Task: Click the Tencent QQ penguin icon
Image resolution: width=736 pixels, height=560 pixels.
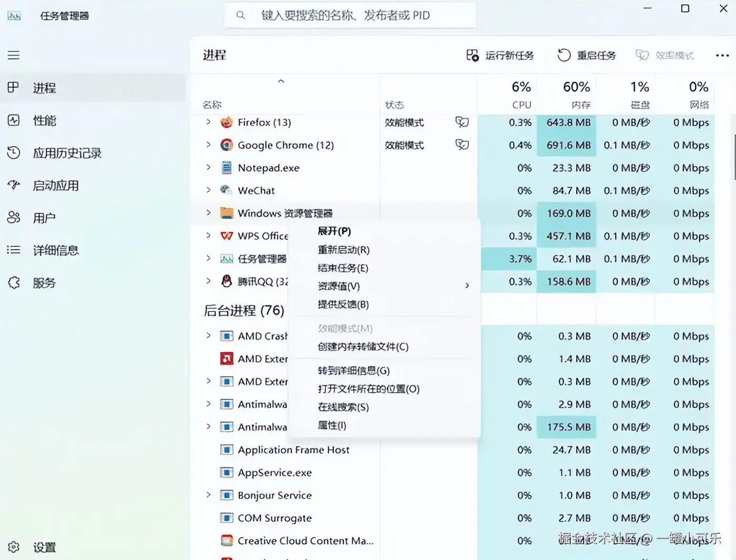Action: (227, 281)
